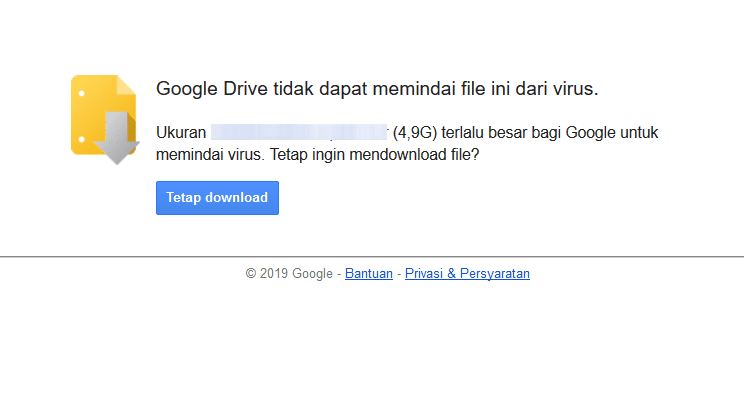Viewport: 744px width, 415px height.
Task: Click the word "Ukuran" in the message
Action: click(x=181, y=132)
